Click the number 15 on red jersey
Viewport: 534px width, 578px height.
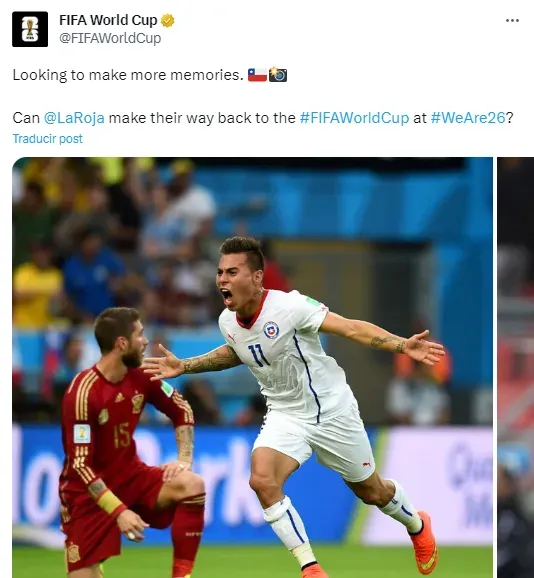tap(122, 435)
